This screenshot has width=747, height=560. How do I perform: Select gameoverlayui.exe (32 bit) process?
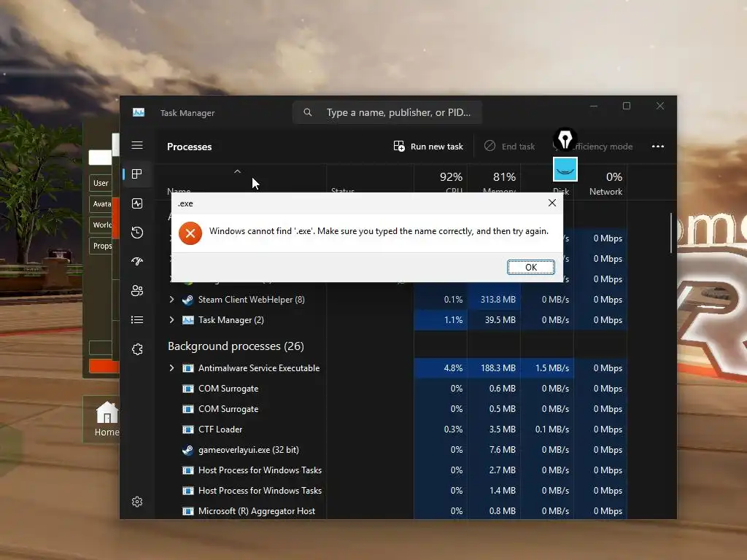point(249,450)
